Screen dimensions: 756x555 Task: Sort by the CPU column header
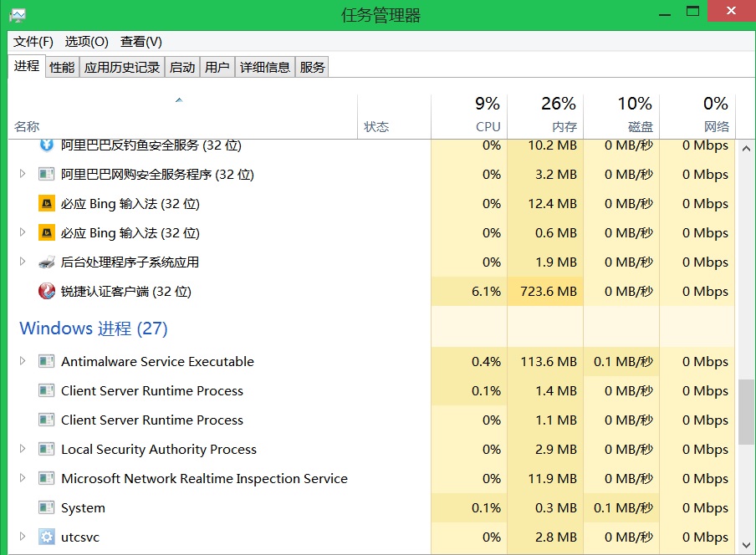[x=468, y=117]
